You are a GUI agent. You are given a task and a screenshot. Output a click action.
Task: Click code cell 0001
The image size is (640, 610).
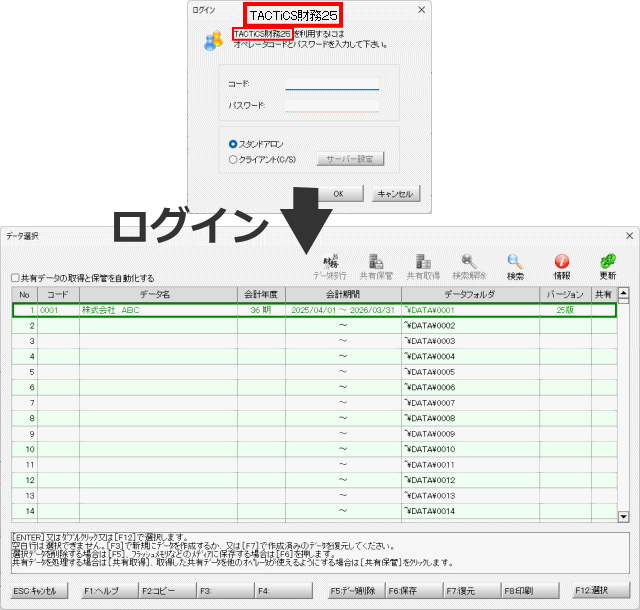tap(58, 310)
